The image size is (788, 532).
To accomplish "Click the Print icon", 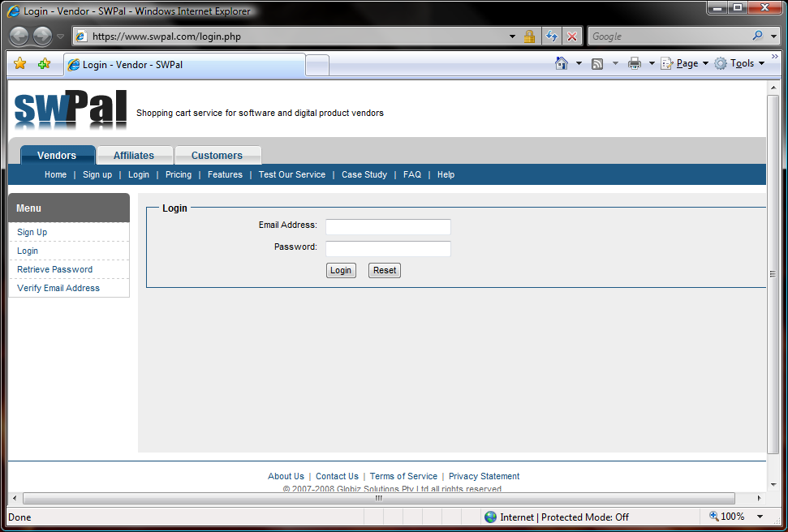I will point(635,63).
